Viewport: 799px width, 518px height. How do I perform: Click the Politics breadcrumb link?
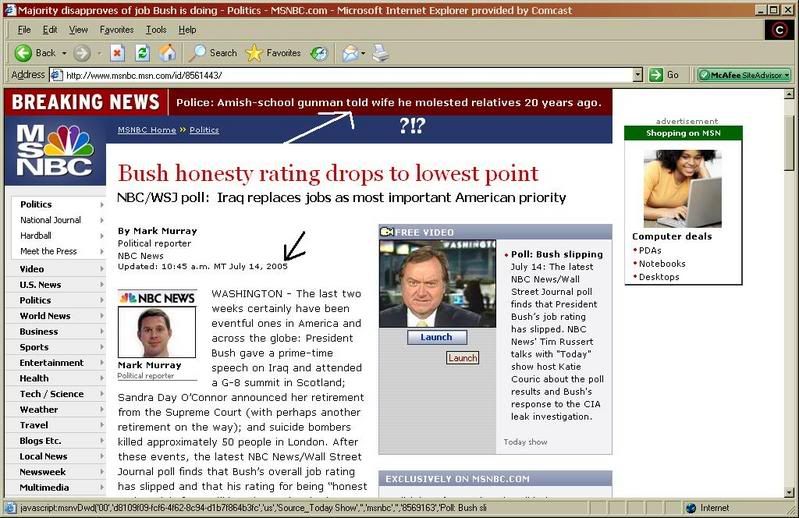pos(204,130)
